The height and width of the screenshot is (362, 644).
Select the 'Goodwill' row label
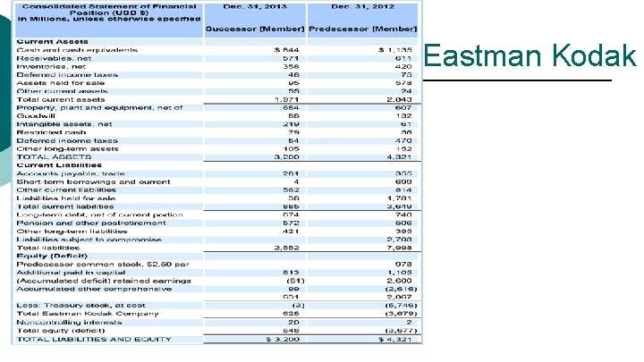pos(36,115)
